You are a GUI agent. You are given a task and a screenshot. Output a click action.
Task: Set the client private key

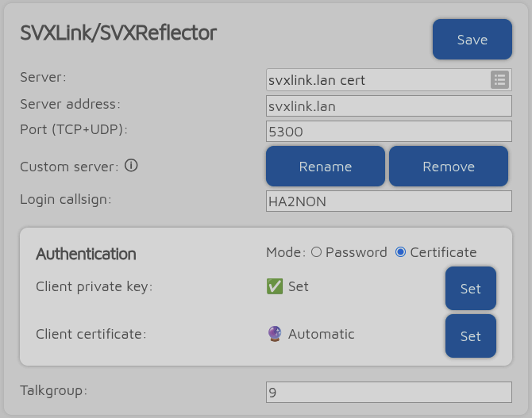(x=471, y=289)
